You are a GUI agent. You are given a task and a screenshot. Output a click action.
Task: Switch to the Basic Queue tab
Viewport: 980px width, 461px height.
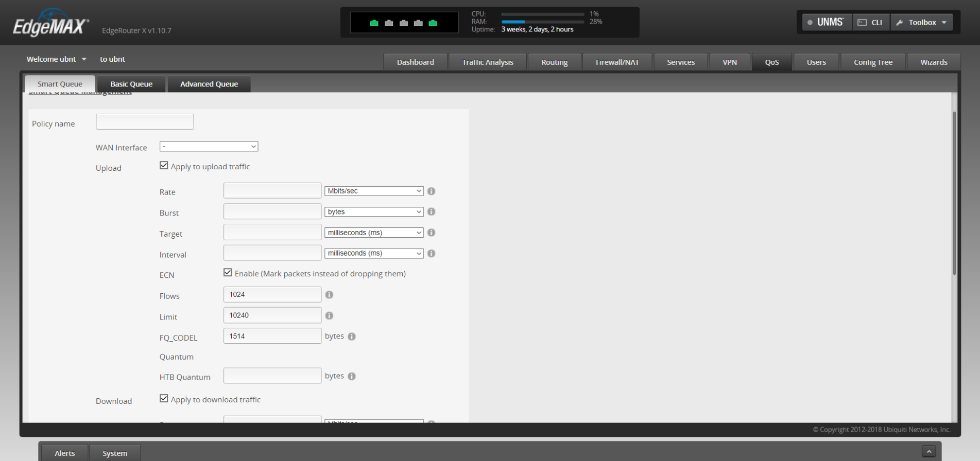coord(131,84)
